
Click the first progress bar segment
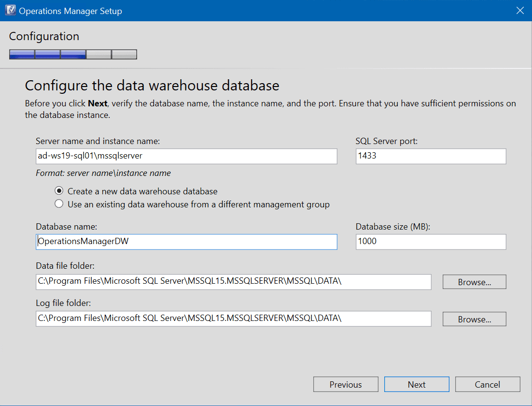[22, 54]
